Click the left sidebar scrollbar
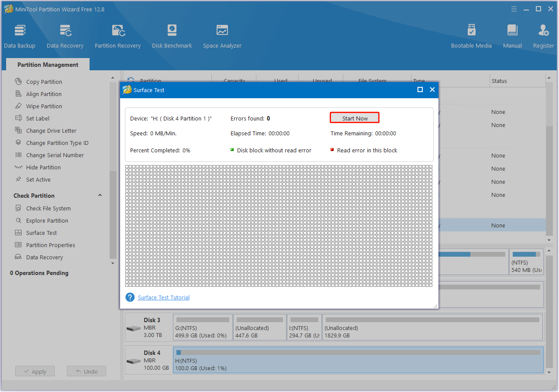 [113, 214]
